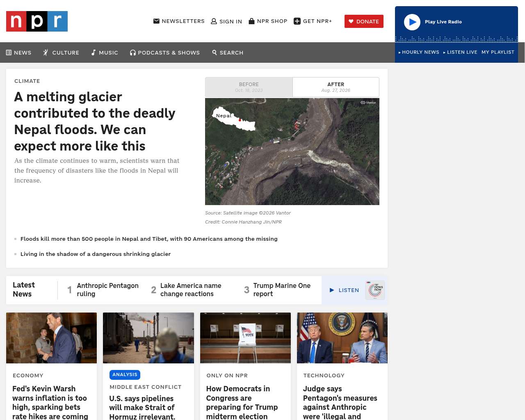Screen dimensions: 525x420
Task: Select the Before Oct. 18, 2023 tab
Action: pyautogui.click(x=249, y=87)
